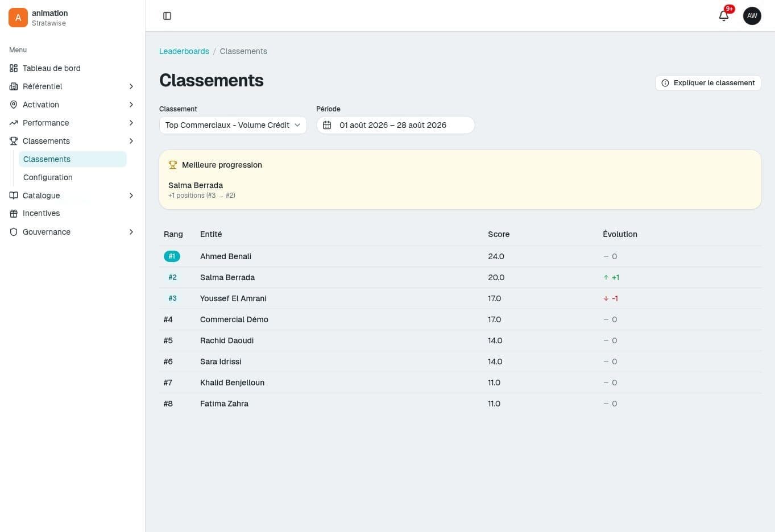Click the Performance trend icon
Image resolution: width=775 pixels, height=532 pixels.
[x=14, y=123]
